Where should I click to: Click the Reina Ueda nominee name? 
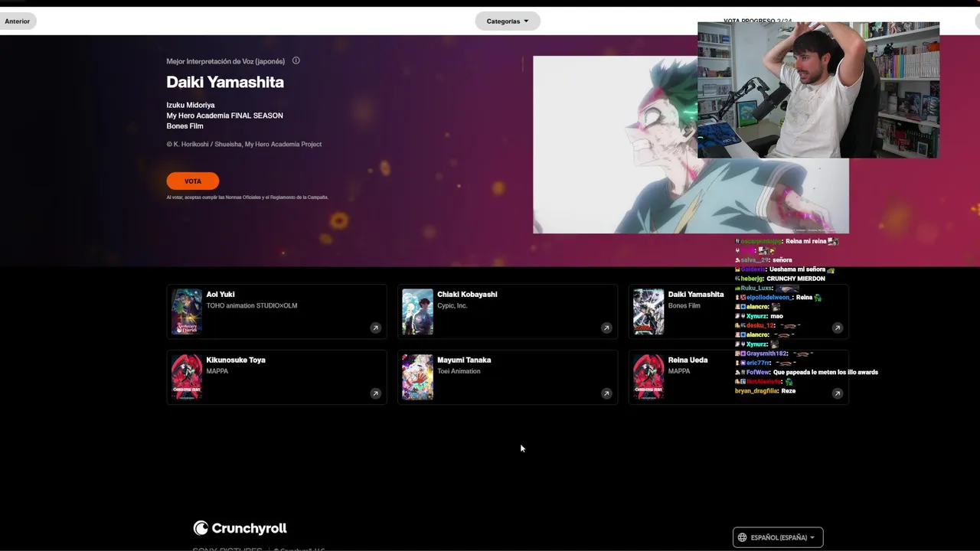(x=688, y=360)
